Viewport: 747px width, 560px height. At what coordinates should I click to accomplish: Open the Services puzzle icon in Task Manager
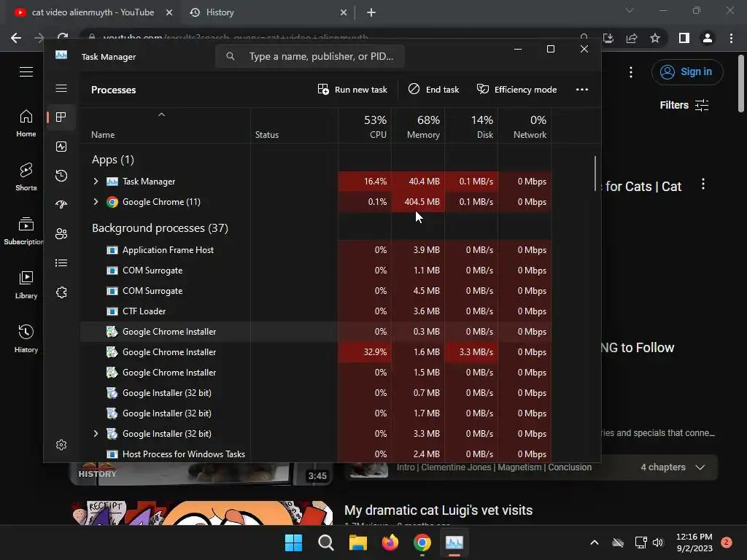pos(61,292)
